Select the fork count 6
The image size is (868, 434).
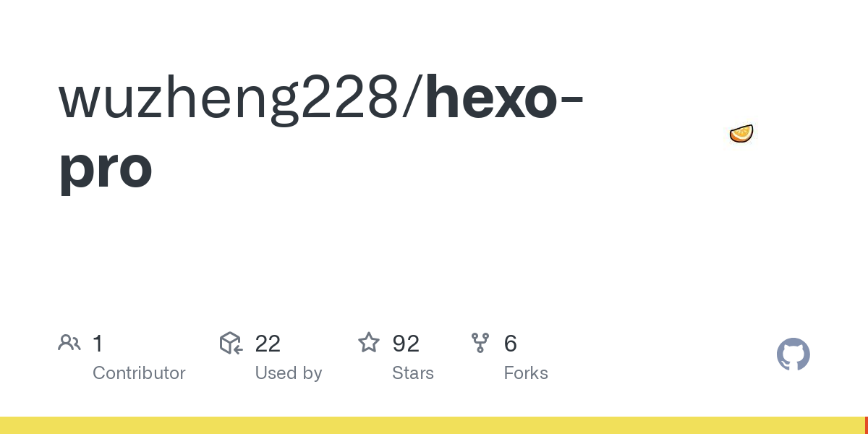(x=511, y=344)
